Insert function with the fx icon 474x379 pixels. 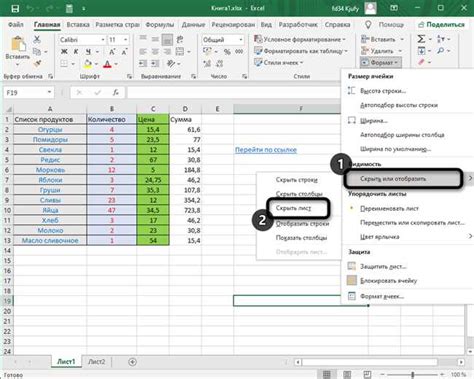116,92
